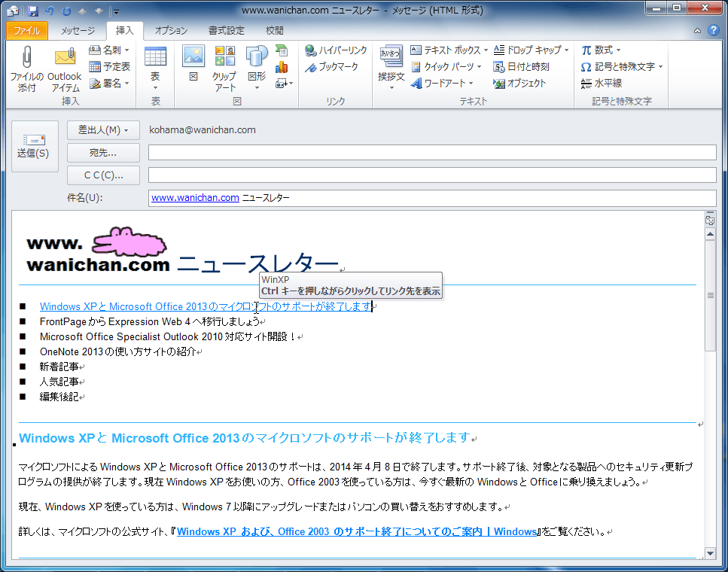The width and height of the screenshot is (728, 572).
Task: Save the message with the floppy icon
Action: coord(32,11)
